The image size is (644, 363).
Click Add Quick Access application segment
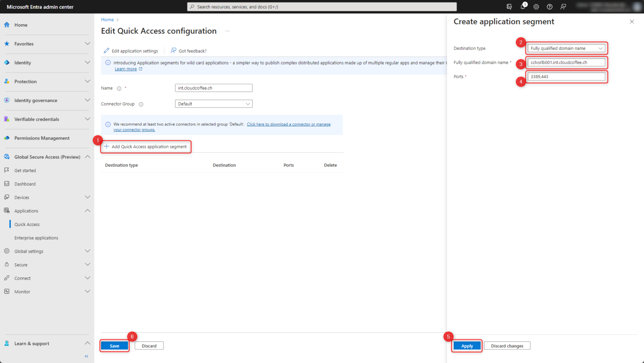click(145, 146)
